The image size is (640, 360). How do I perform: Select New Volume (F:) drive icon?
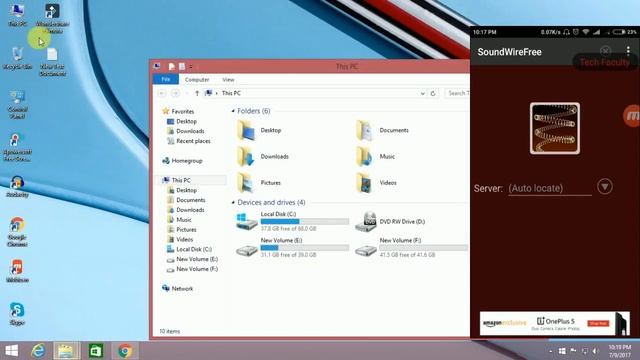pyautogui.click(x=365, y=249)
